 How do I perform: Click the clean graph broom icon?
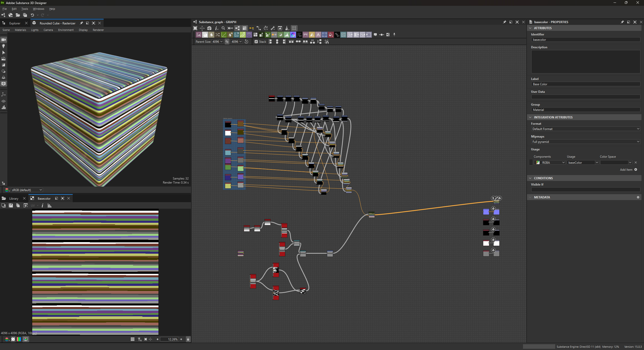click(x=287, y=28)
